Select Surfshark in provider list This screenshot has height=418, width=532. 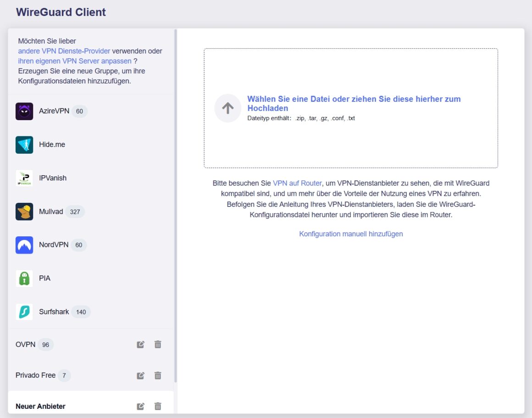(x=91, y=312)
